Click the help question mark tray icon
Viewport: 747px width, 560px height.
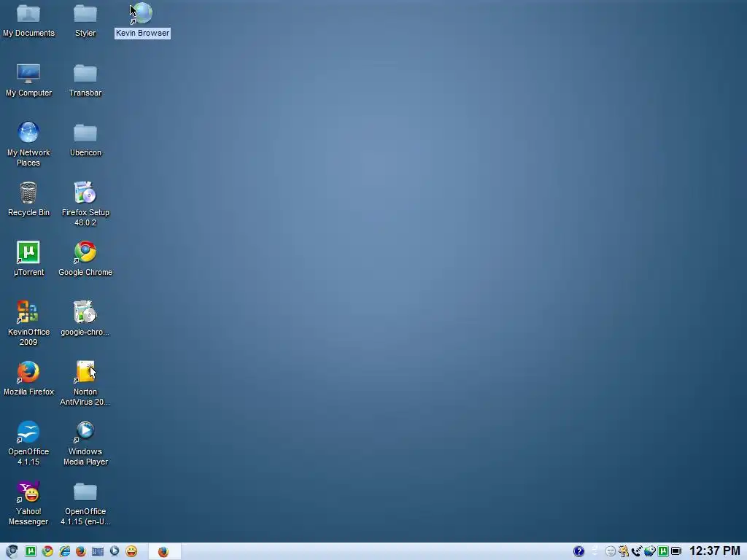(x=578, y=551)
